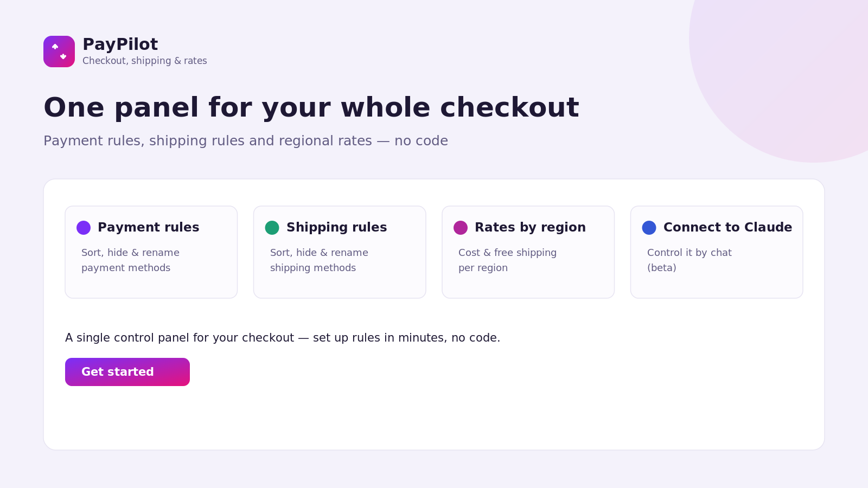Viewport: 868px width, 488px height.
Task: Click the 'A single control panel' sentence
Action: point(283,338)
